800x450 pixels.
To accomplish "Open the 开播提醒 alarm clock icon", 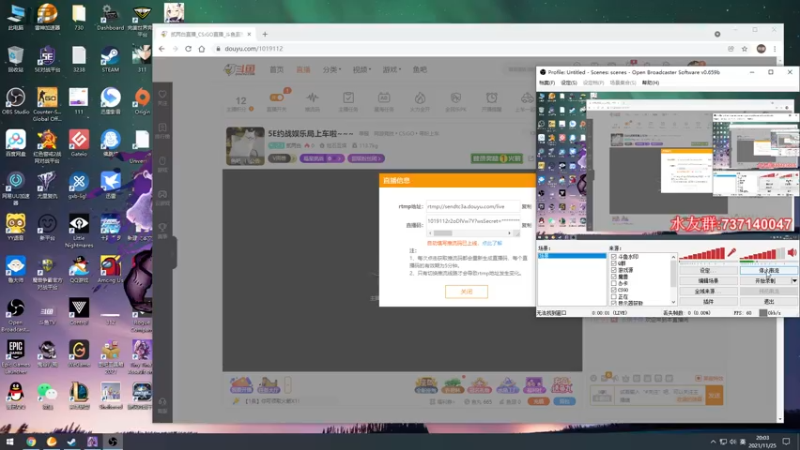I will [491, 97].
